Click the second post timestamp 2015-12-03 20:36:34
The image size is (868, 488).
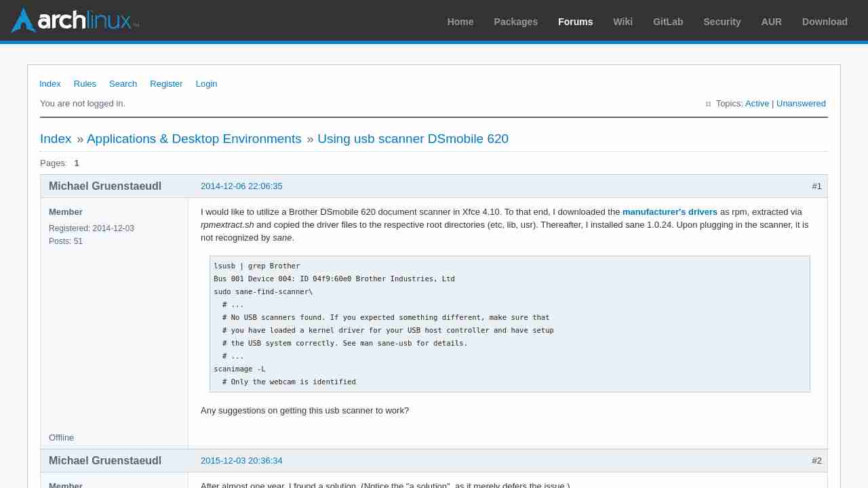(241, 461)
